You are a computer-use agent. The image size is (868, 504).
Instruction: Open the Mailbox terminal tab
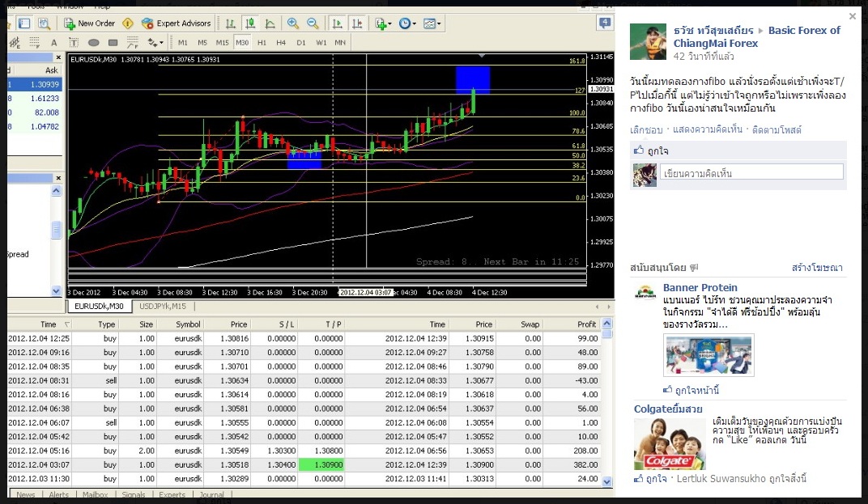[x=95, y=494]
